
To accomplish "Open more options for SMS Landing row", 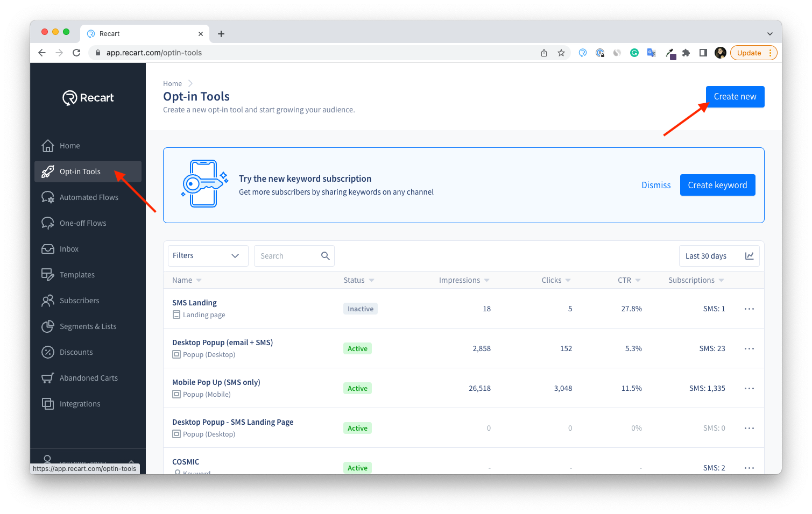I will 749,309.
